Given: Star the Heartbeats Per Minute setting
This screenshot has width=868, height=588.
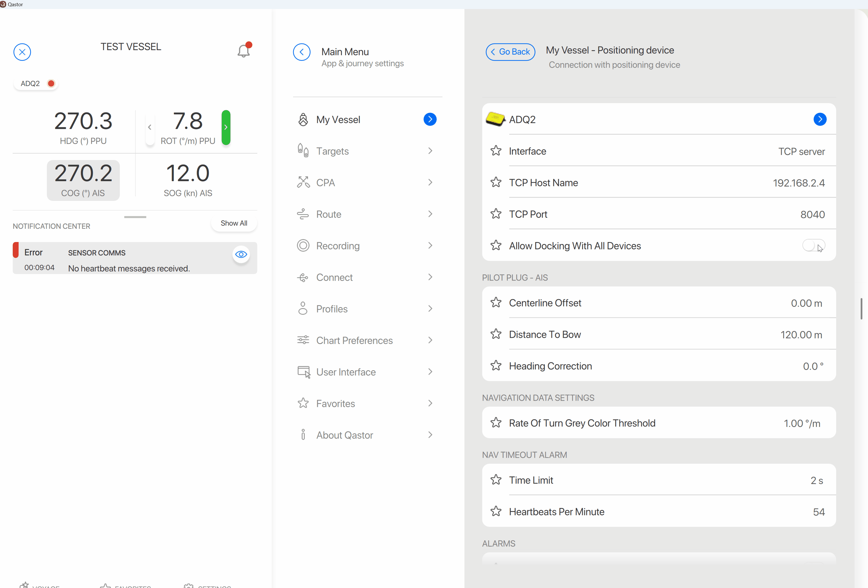Looking at the screenshot, I should coord(496,511).
